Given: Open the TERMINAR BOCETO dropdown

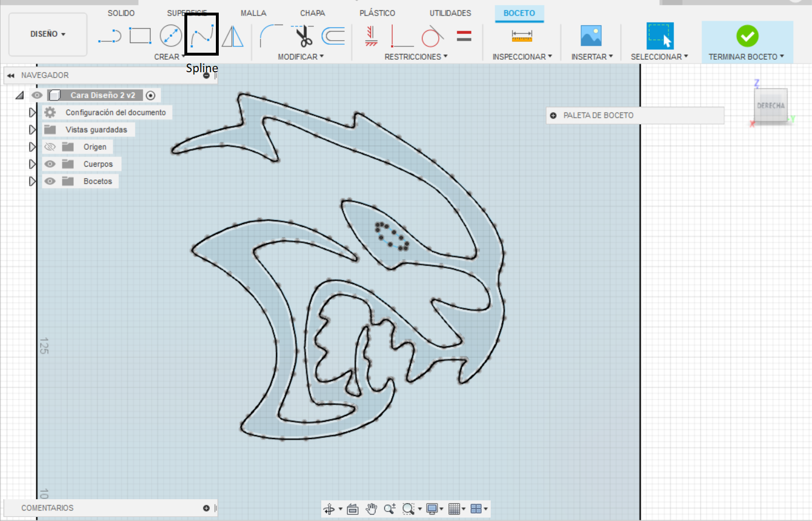Looking at the screenshot, I should [x=746, y=57].
